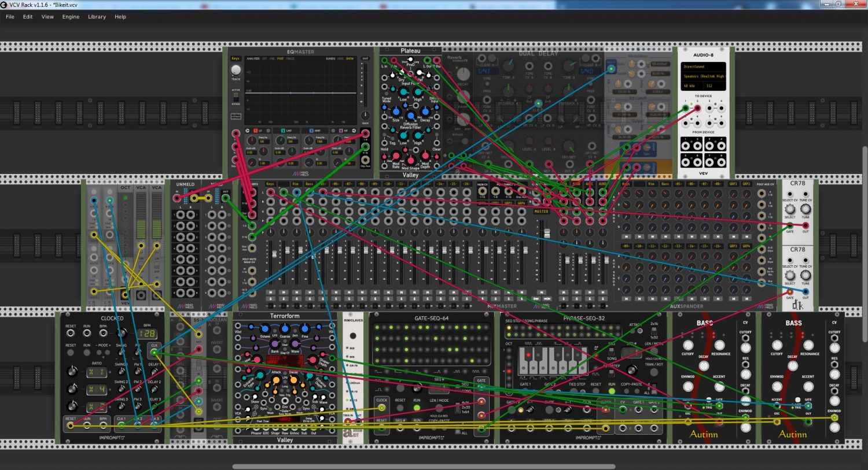This screenshot has width=868, height=470.
Task: Click the Plateau Decay knob
Action: click(425, 111)
